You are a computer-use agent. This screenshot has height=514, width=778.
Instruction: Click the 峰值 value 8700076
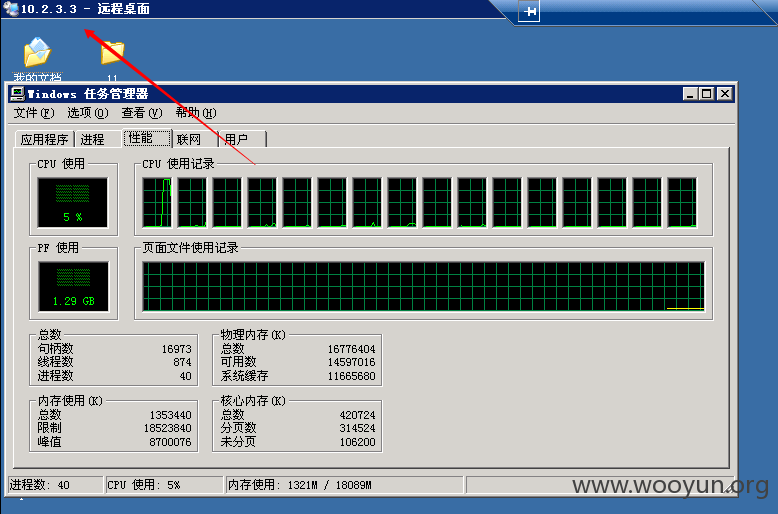pyautogui.click(x=170, y=442)
